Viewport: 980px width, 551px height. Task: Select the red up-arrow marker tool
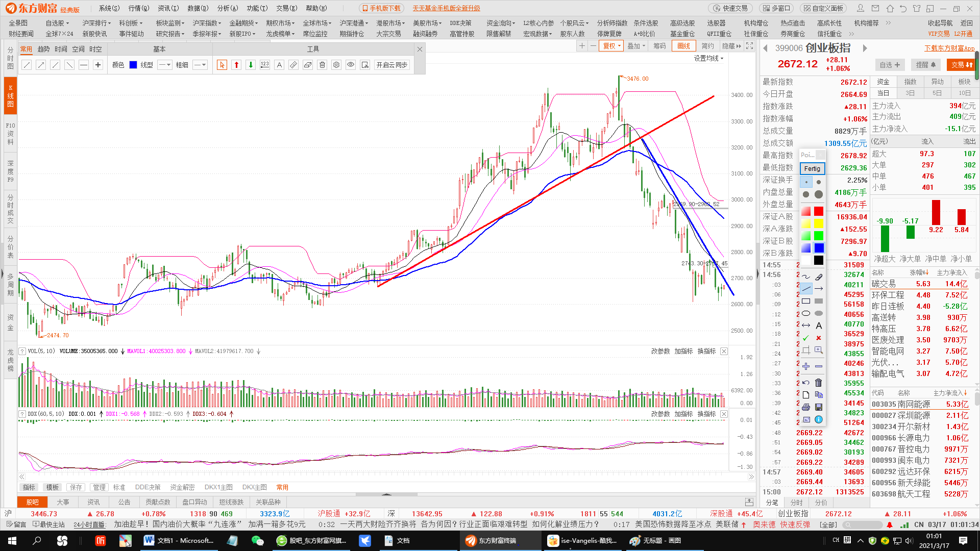click(236, 65)
